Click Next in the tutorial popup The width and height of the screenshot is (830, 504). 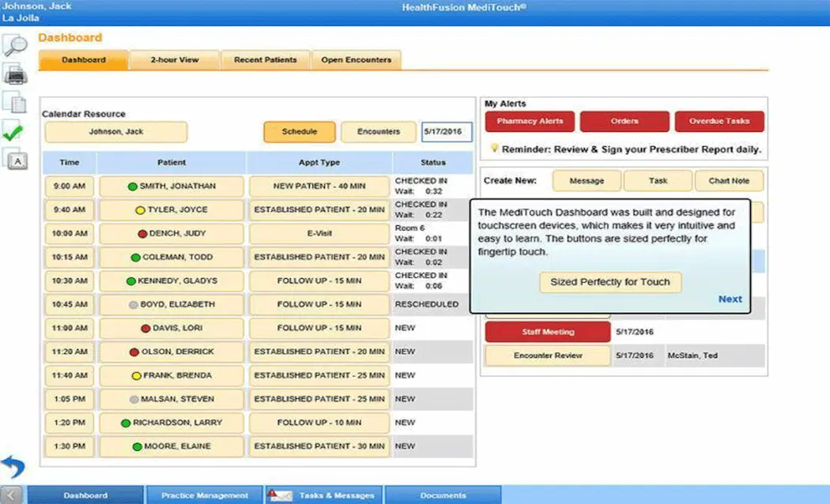click(x=730, y=299)
